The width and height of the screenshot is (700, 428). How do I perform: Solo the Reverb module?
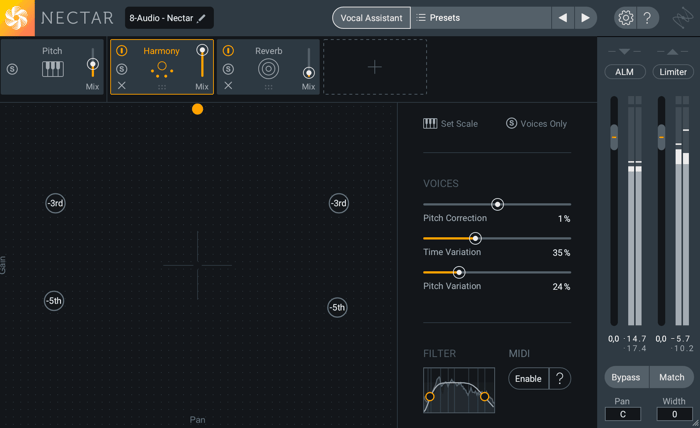[x=228, y=69]
